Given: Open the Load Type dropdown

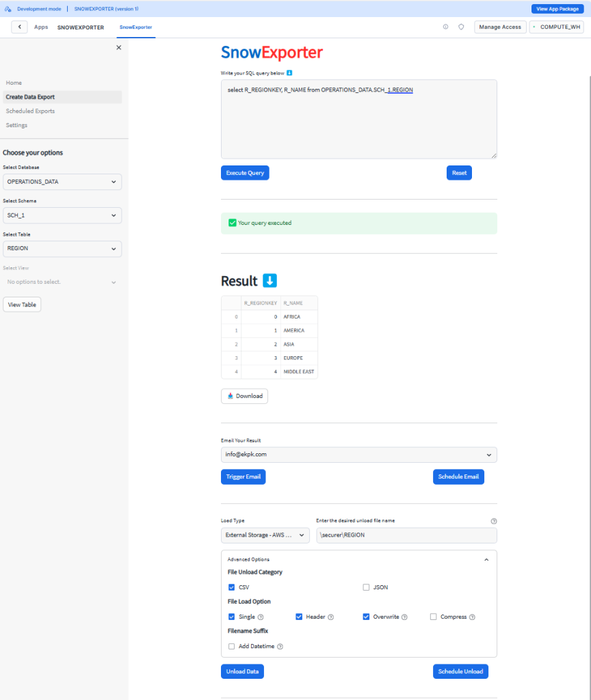Looking at the screenshot, I should click(265, 535).
